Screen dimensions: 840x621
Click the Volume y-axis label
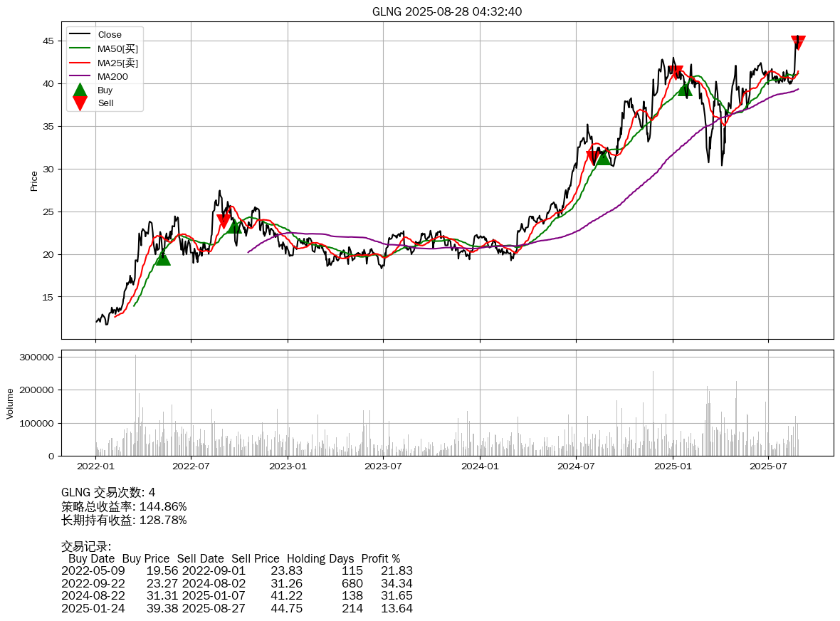[10, 403]
